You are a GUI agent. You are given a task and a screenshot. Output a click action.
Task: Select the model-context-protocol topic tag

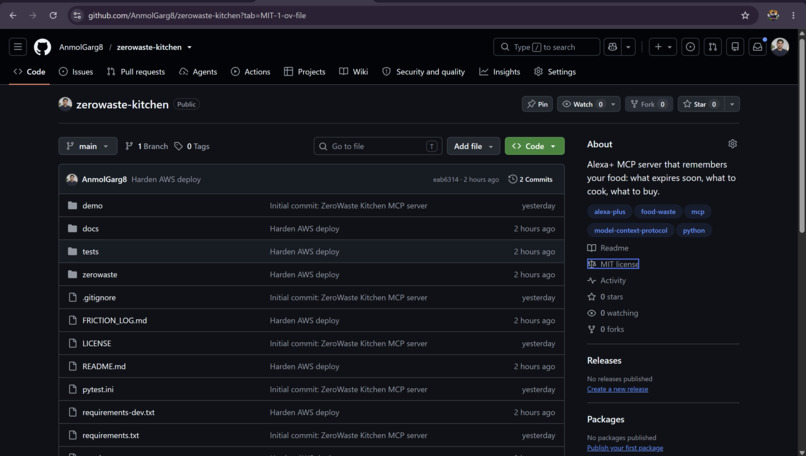click(631, 230)
